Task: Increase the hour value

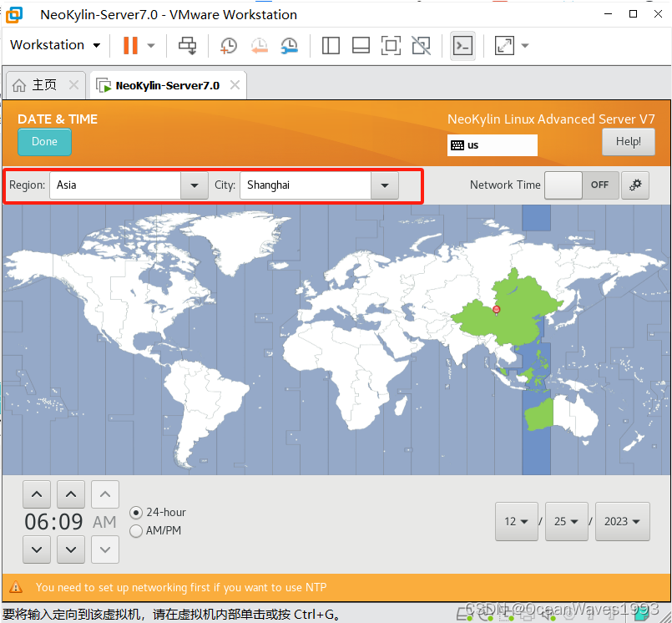Action: [x=37, y=494]
